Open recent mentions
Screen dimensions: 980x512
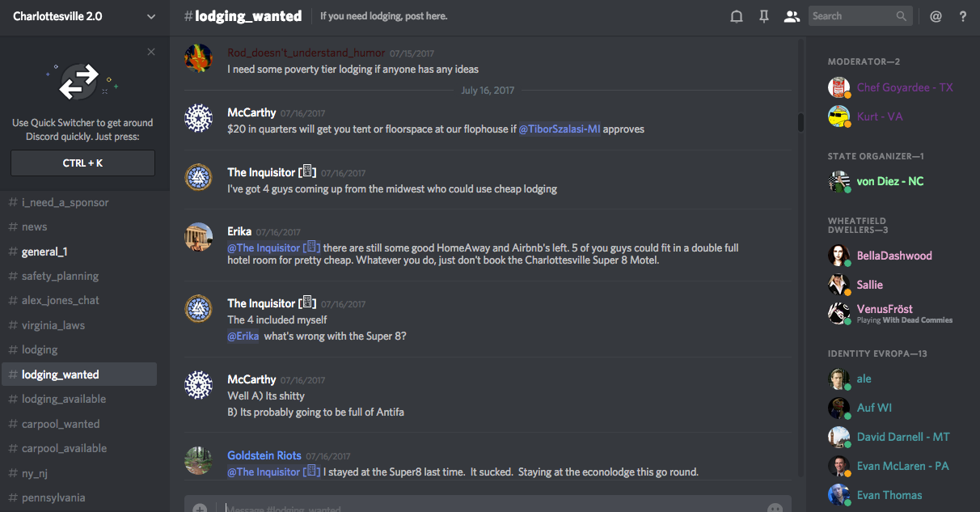pyautogui.click(x=936, y=16)
